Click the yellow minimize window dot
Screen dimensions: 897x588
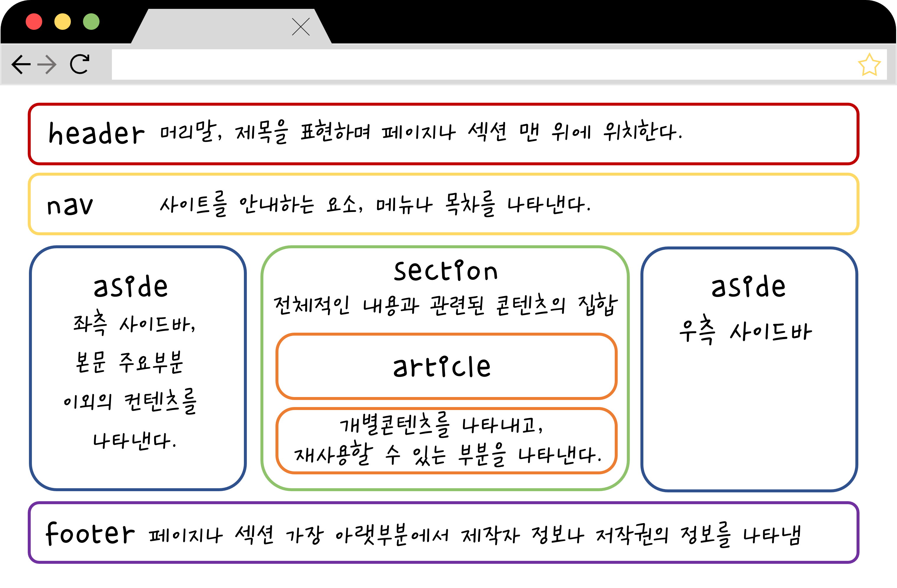(63, 22)
